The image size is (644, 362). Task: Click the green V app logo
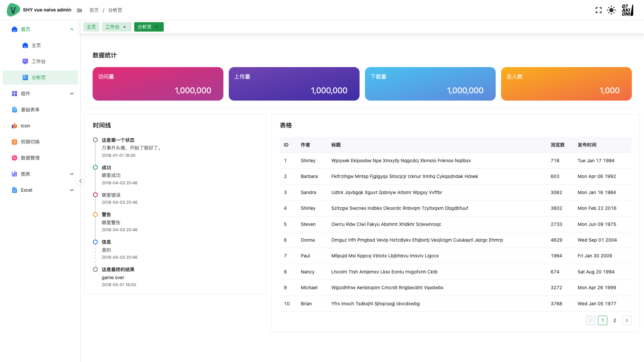(13, 10)
